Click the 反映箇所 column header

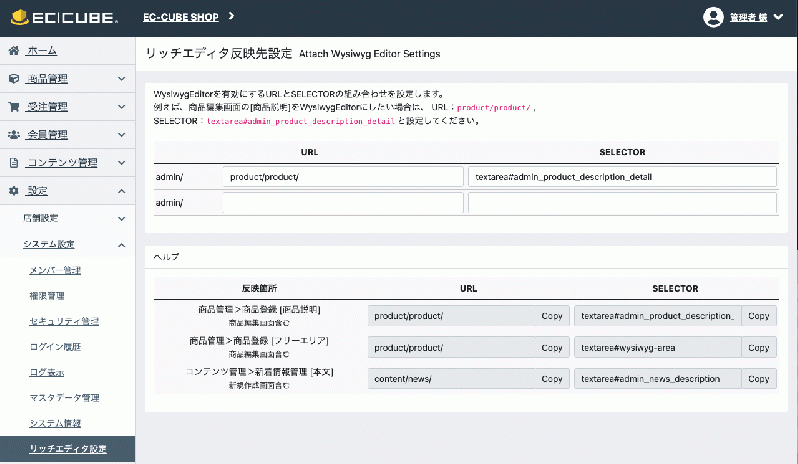pyautogui.click(x=259, y=288)
